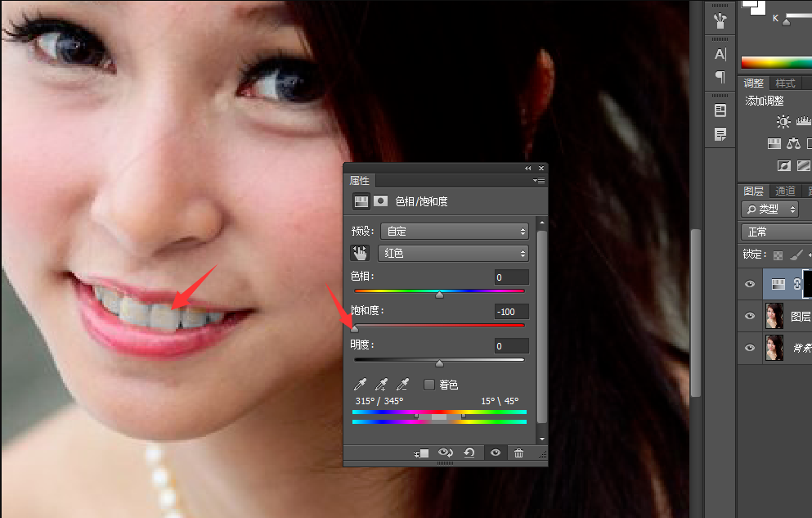This screenshot has width=812, height=518.
Task: Add a Hue/Saturation adjustment from Adjustments panel
Action: click(x=774, y=143)
